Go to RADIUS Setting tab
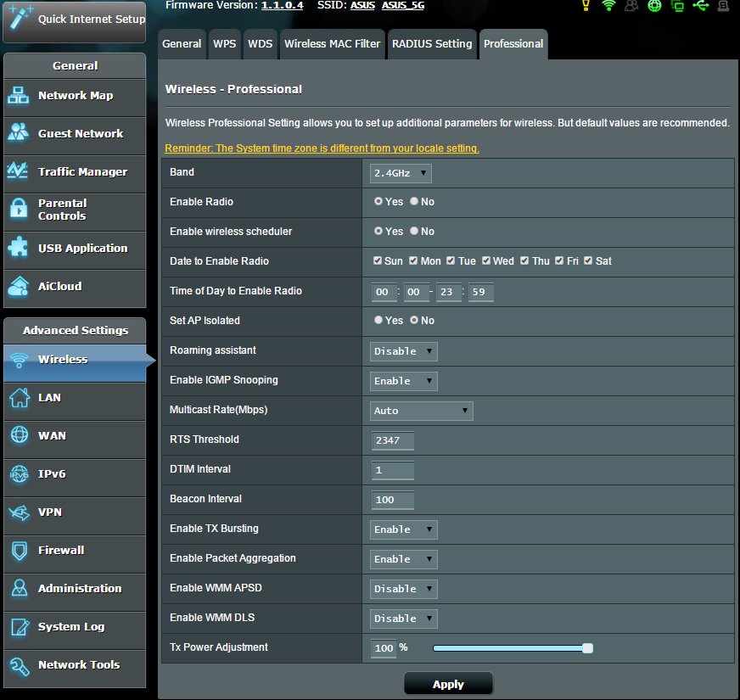The height and width of the screenshot is (700, 740). (x=432, y=44)
